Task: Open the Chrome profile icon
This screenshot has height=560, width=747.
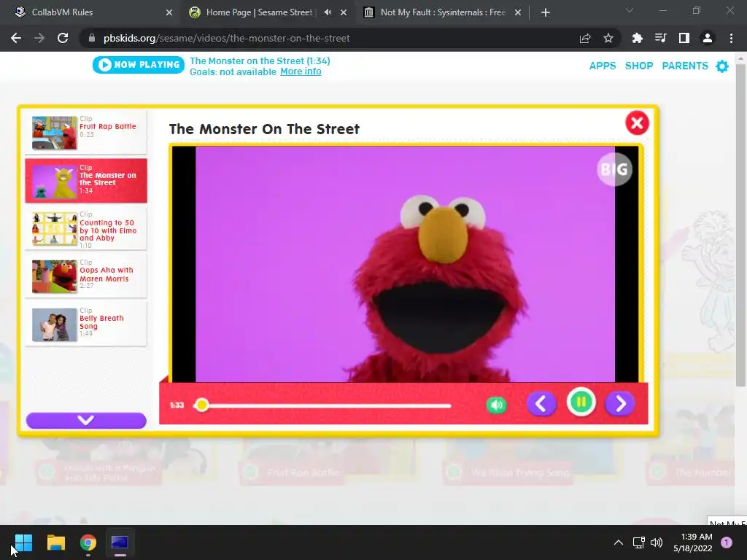Action: [x=708, y=38]
